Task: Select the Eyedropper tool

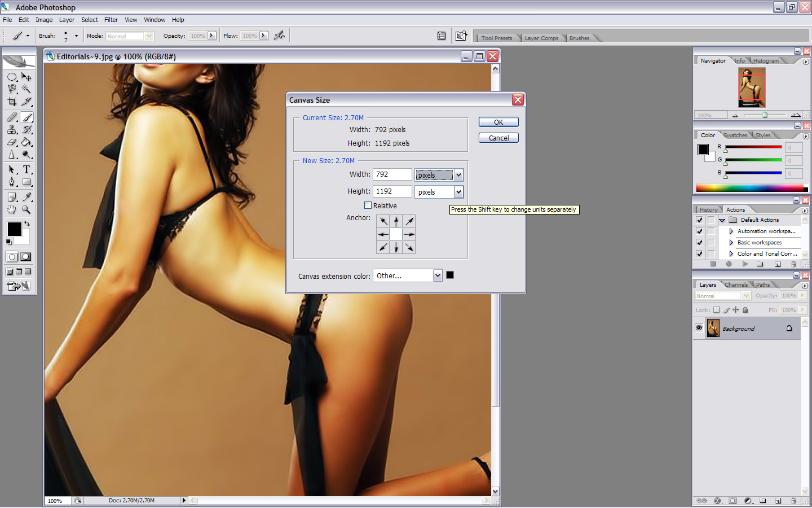Action: (27, 197)
